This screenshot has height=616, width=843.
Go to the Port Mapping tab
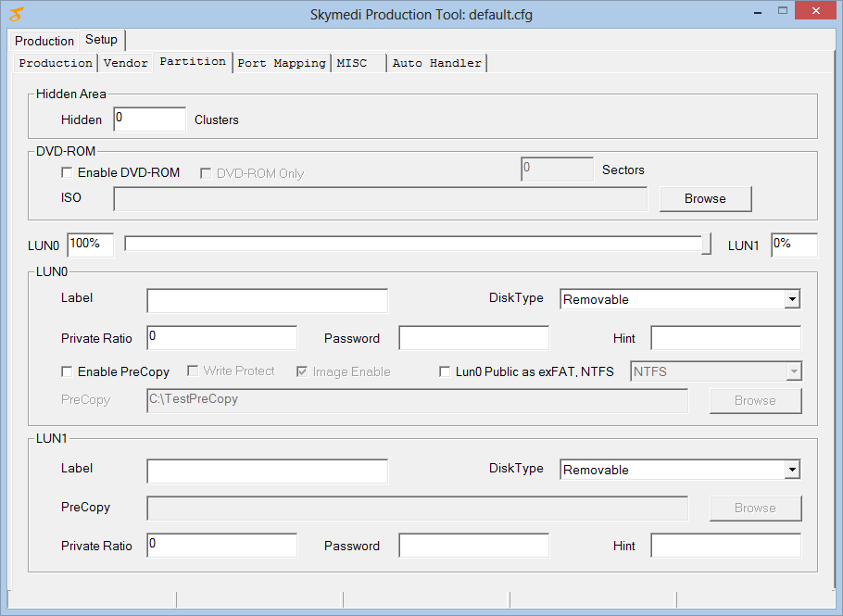click(282, 63)
